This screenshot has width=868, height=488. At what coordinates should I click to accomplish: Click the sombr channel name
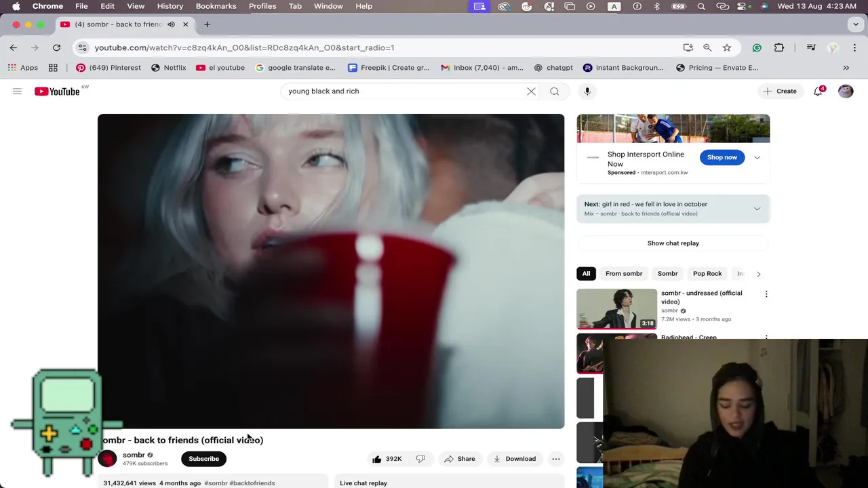pyautogui.click(x=134, y=455)
